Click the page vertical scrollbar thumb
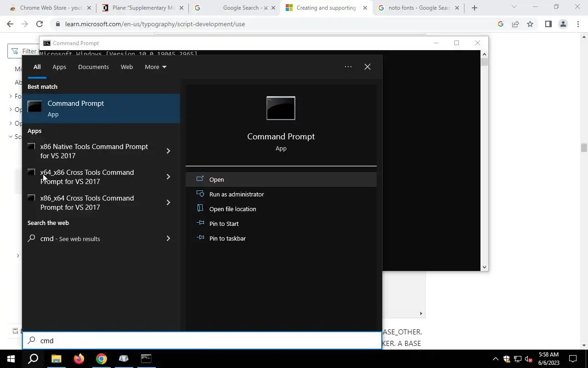 click(x=584, y=147)
